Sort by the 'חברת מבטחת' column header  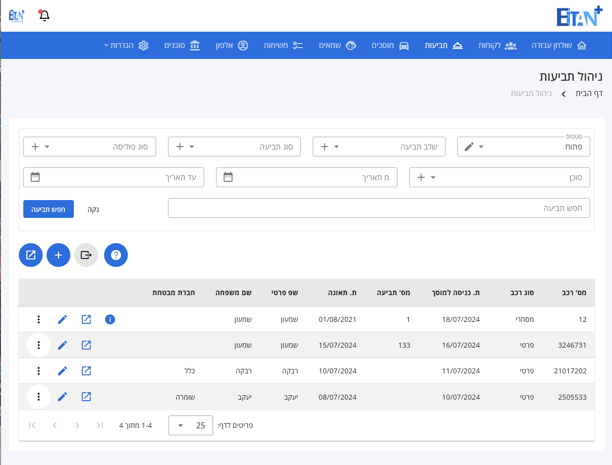coord(174,292)
